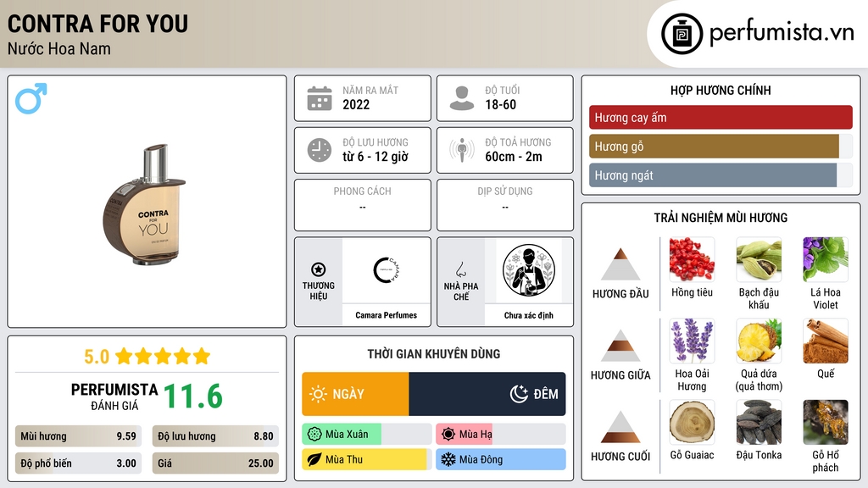Click the green Mùa Xuân season bar

coord(342,435)
